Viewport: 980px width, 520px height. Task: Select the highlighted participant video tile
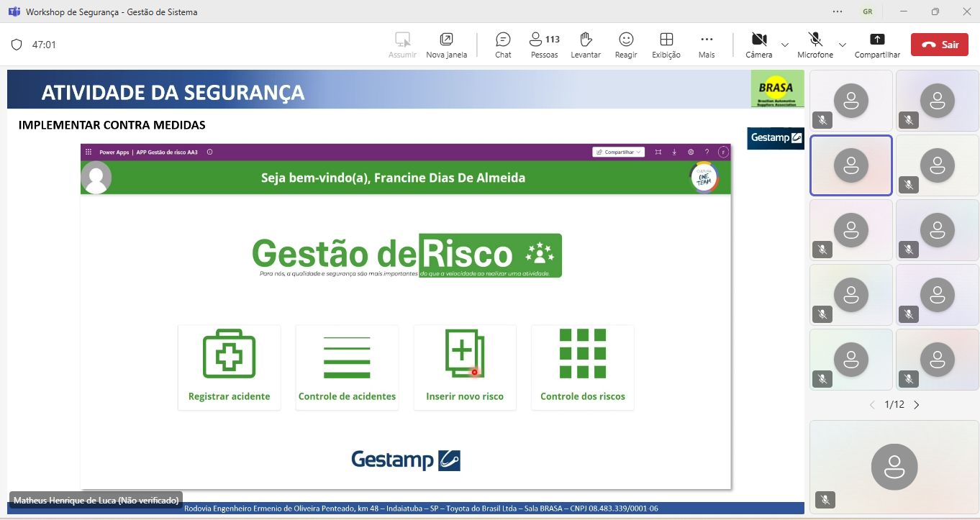[851, 165]
